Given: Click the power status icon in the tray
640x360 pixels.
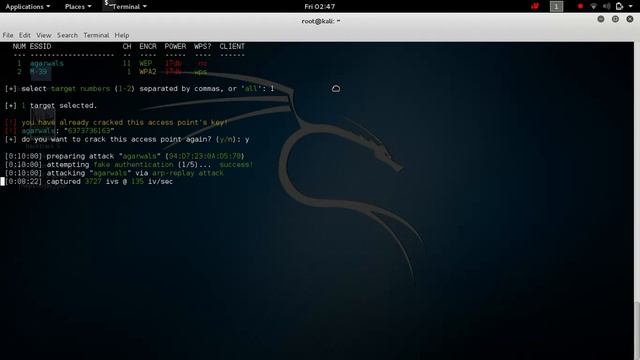Looking at the screenshot, I should pyautogui.click(x=619, y=7).
